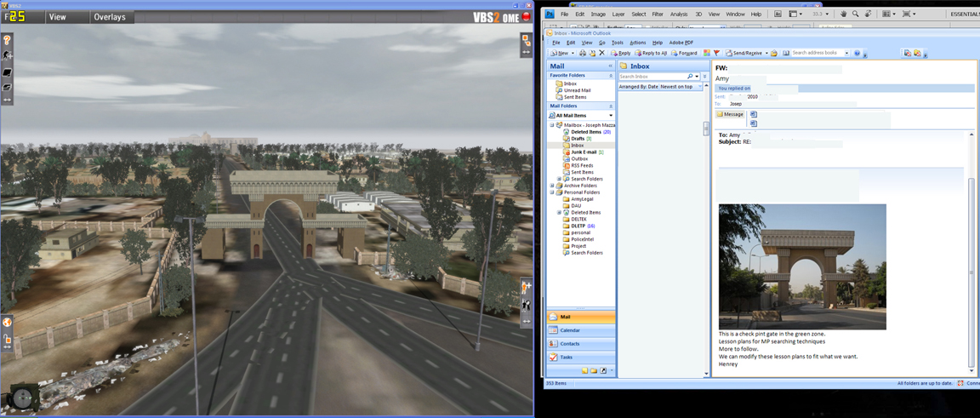Screen dimensions: 980x418
Task: Open the Send/Receive dropdown arrow
Action: [x=766, y=53]
